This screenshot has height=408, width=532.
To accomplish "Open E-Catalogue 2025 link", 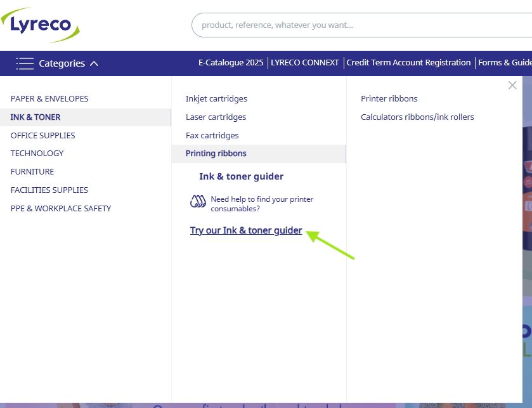I will tap(231, 63).
